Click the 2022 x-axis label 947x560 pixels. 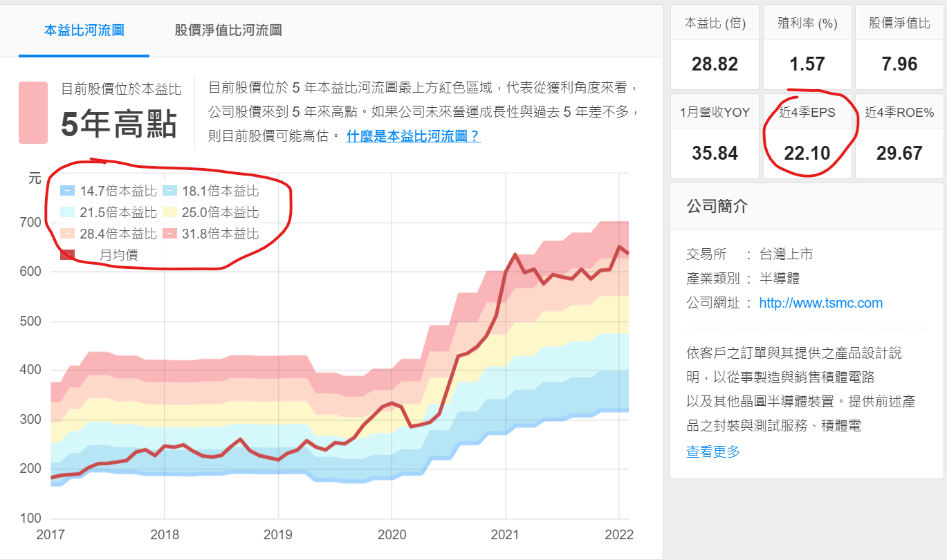619,534
